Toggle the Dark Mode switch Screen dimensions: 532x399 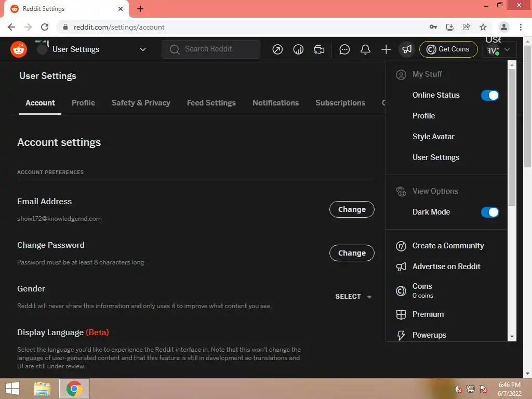pos(490,212)
